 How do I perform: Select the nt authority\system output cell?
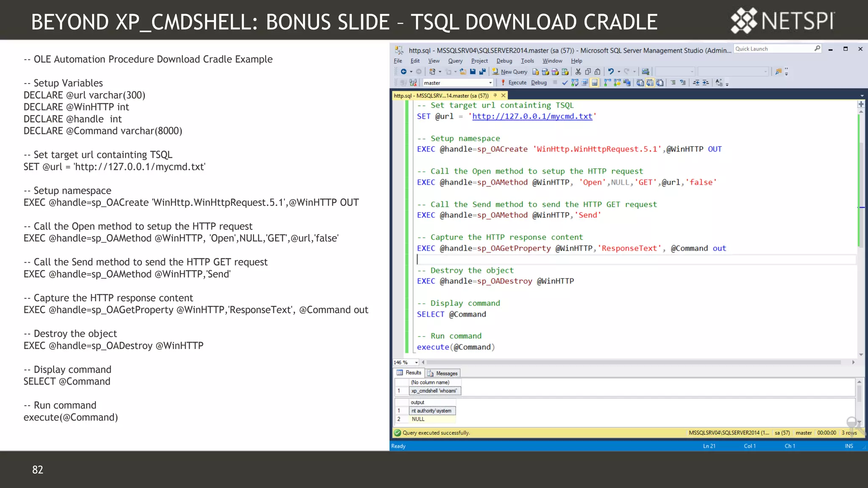point(432,411)
